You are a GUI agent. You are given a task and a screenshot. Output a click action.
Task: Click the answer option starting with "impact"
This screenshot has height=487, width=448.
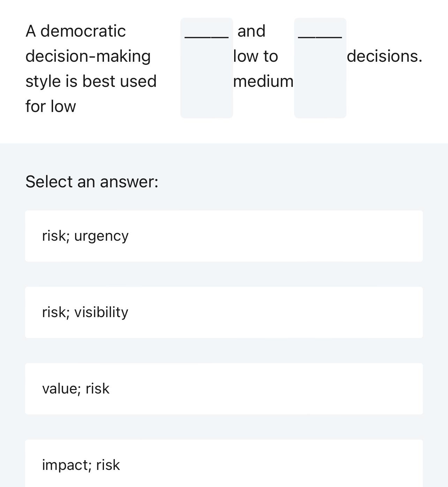click(x=223, y=464)
